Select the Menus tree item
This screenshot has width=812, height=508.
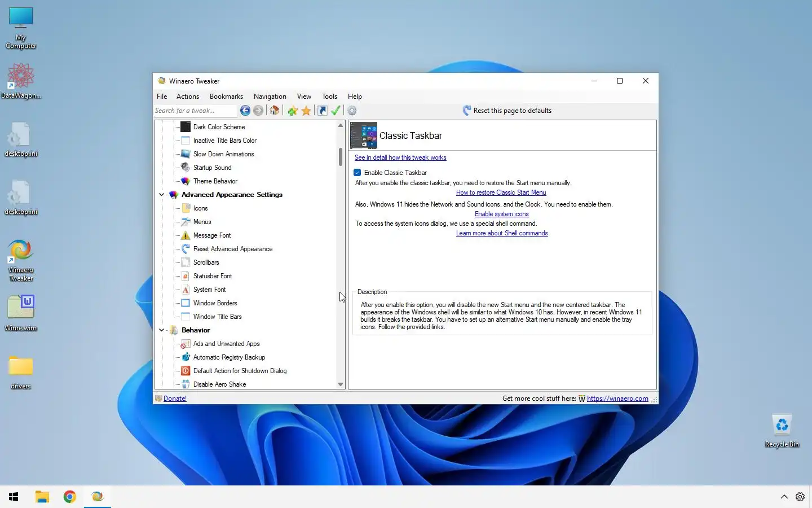point(202,222)
